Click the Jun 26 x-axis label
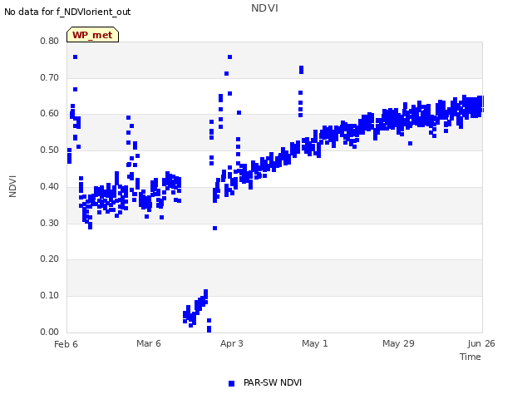Image resolution: width=532 pixels, height=399 pixels. (481, 343)
